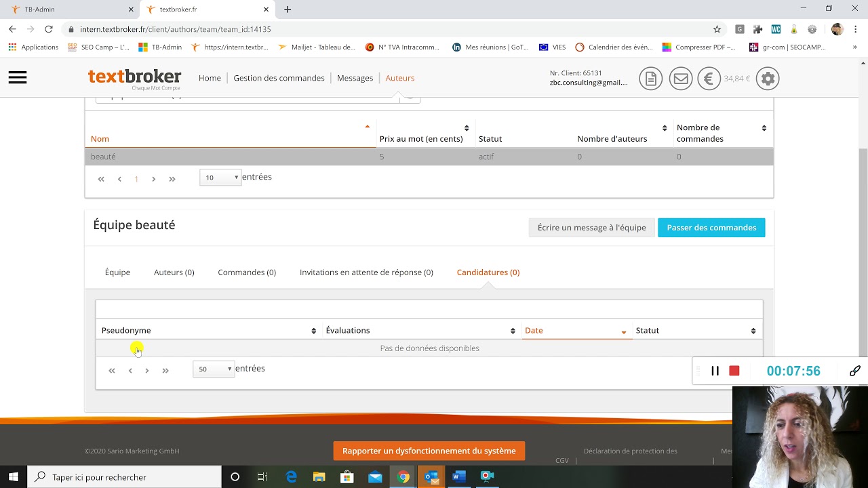Image resolution: width=868 pixels, height=488 pixels.
Task: Switch to Chrome in the taskbar
Action: coord(403,477)
